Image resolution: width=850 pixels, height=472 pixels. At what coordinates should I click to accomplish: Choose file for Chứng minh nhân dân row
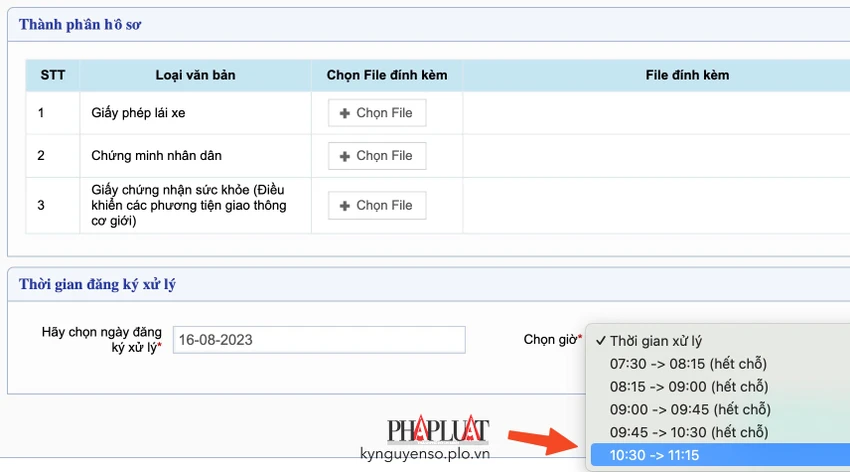377,156
